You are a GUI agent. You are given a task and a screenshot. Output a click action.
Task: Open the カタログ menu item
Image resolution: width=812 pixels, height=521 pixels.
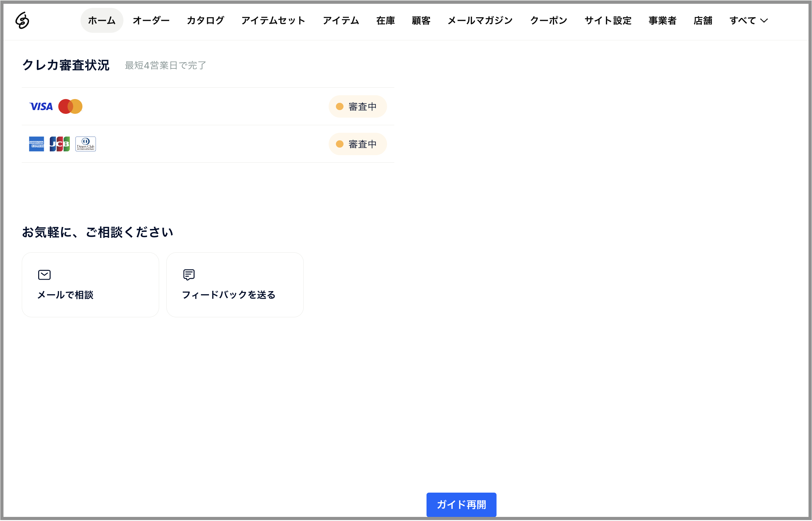point(205,20)
